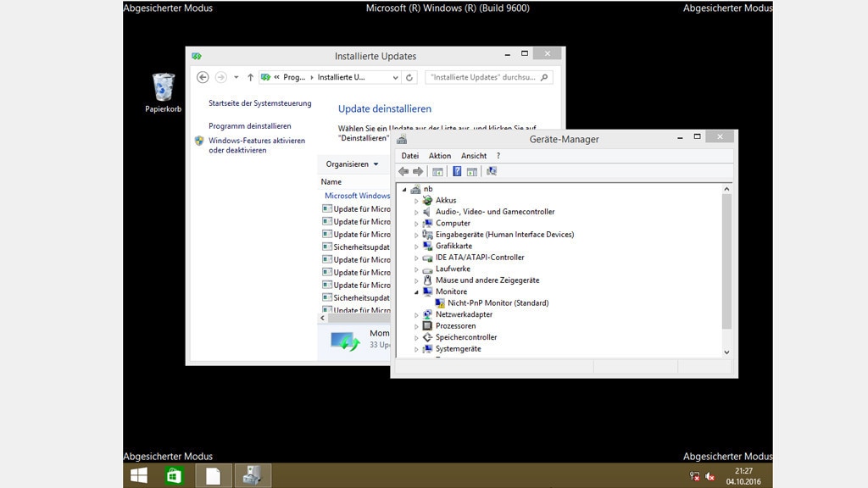This screenshot has width=868, height=488.
Task: Select the Mäuse und andere Zeigegeräte icon
Action: [x=427, y=280]
